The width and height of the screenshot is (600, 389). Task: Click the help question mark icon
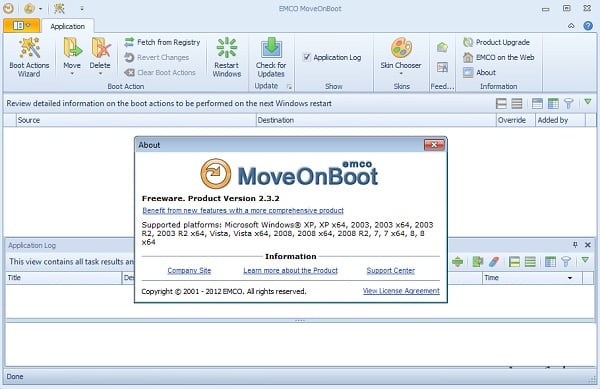[x=588, y=26]
